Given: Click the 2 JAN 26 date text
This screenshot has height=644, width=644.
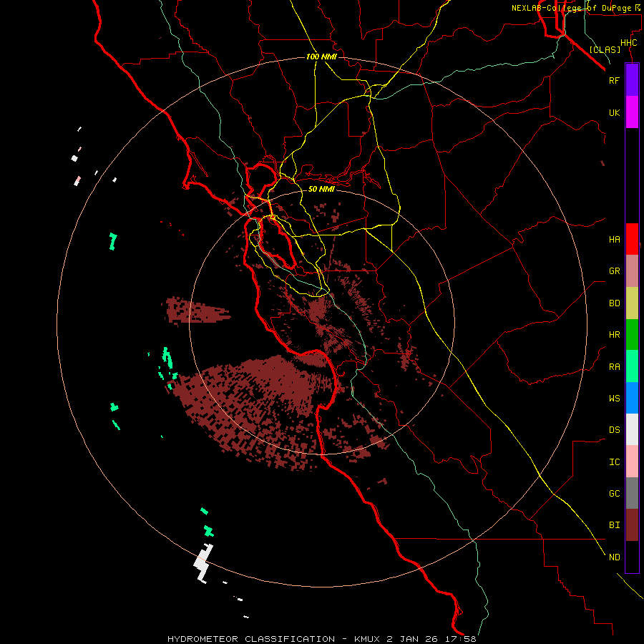Looking at the screenshot, I should [412, 639].
